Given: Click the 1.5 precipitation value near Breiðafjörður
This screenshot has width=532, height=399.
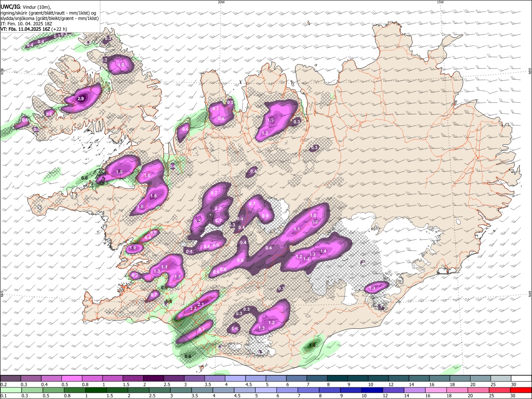Looking at the screenshot, I should (119, 172).
